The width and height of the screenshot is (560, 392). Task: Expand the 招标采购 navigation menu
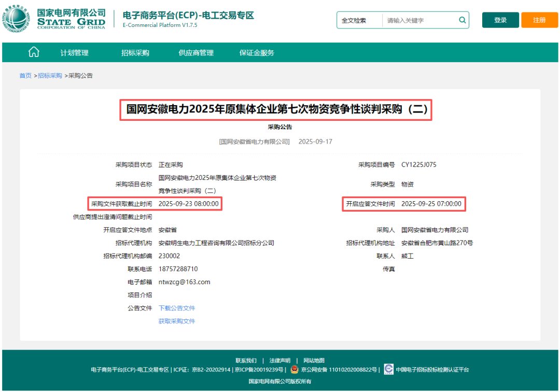pos(134,52)
